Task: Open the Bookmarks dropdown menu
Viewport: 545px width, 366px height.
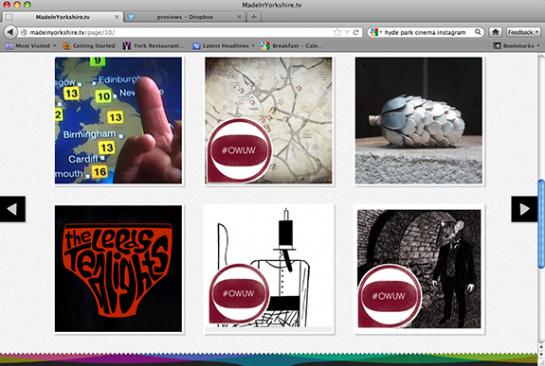Action: (517, 46)
